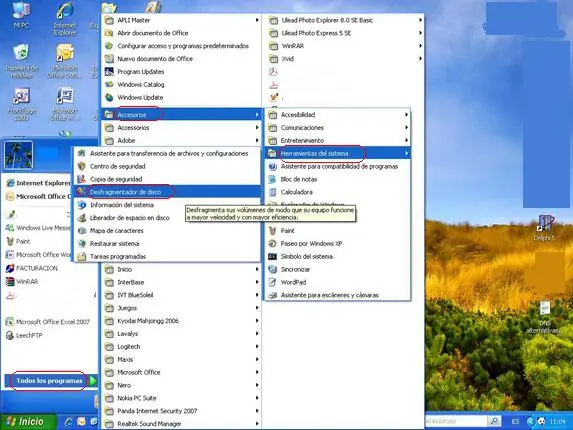The height and width of the screenshot is (430, 573).
Task: Click Internet Explorer in start menu
Action: [38, 183]
